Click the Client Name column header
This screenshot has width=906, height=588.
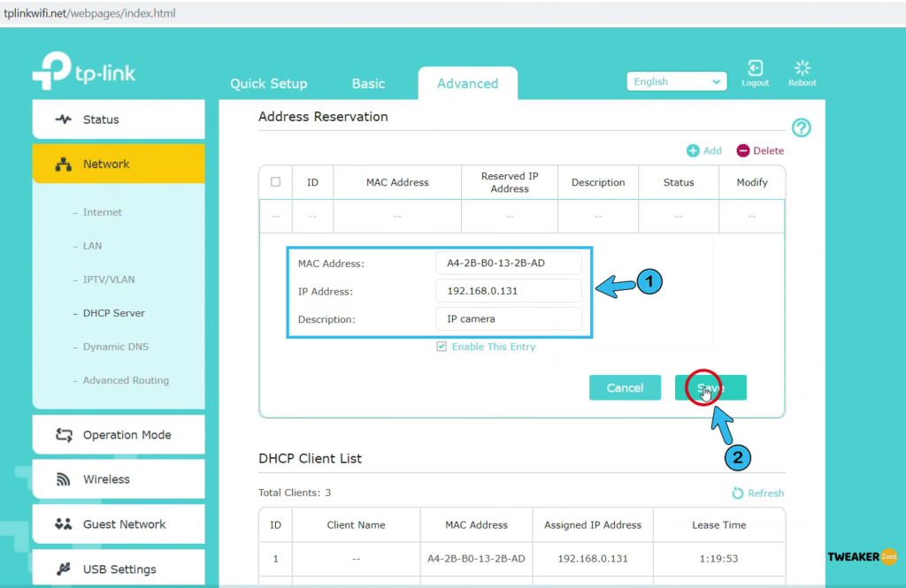pos(356,525)
